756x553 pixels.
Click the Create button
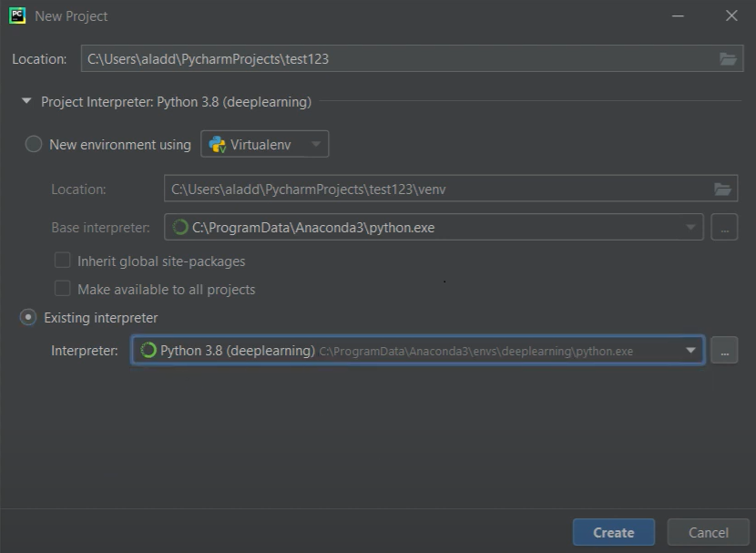(613, 532)
